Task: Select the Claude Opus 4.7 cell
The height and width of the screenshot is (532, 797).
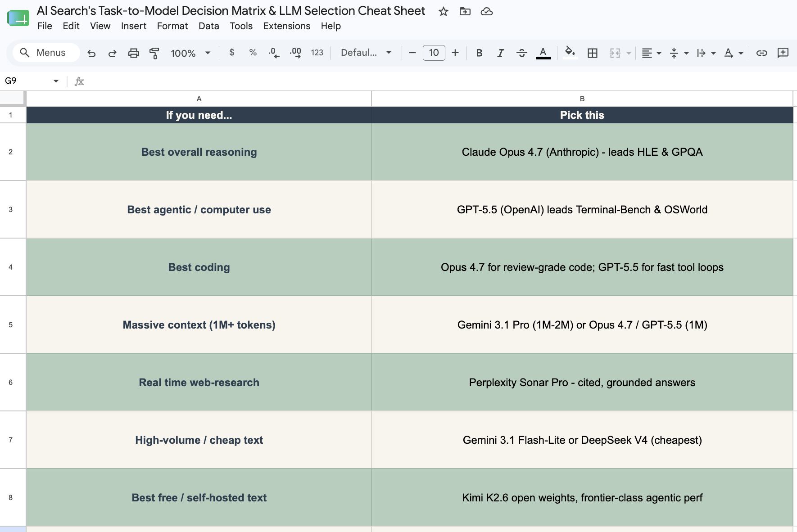Action: 582,152
